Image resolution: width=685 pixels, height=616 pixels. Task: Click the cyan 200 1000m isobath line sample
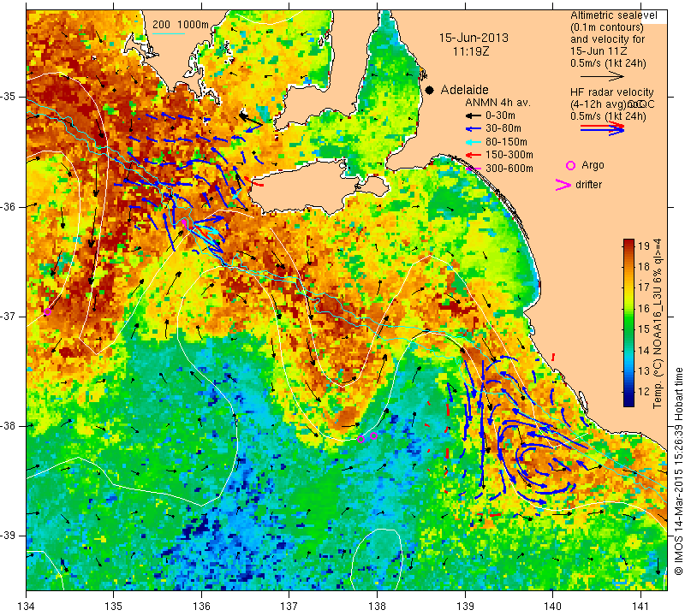[169, 33]
